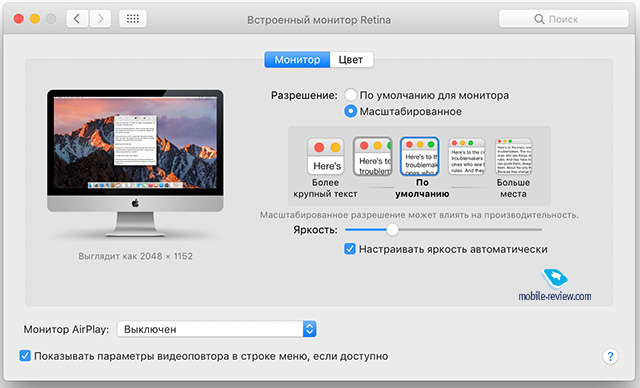Image resolution: width=640 pixels, height=388 pixels.
Task: Choose the second scaling option thumbnail
Action: point(373,157)
